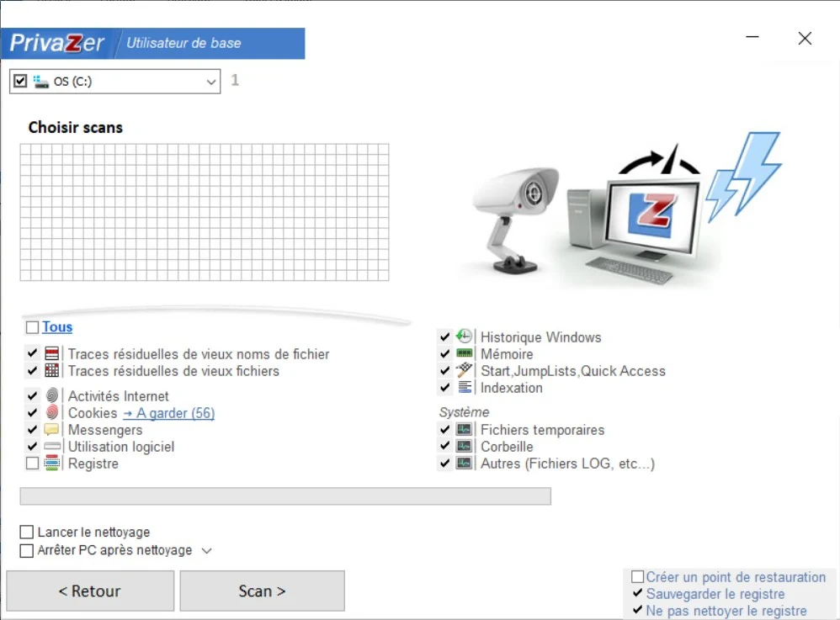Image resolution: width=840 pixels, height=620 pixels.
Task: Expand the Arrêter PC options arrow
Action: [207, 550]
